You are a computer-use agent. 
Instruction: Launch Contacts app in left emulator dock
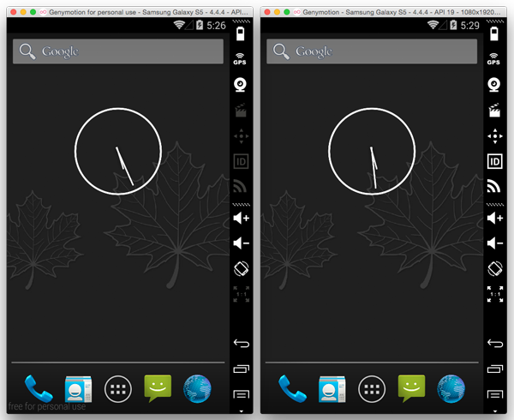tap(78, 389)
